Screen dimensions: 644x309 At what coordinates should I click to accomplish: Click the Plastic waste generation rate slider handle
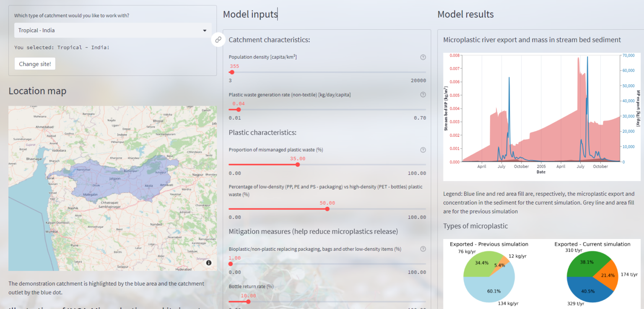[x=239, y=110]
